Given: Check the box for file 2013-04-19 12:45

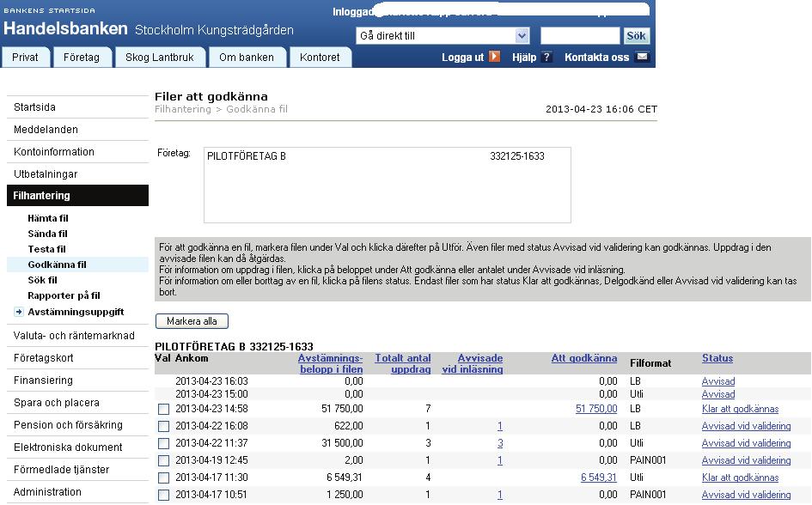Looking at the screenshot, I should tap(163, 460).
